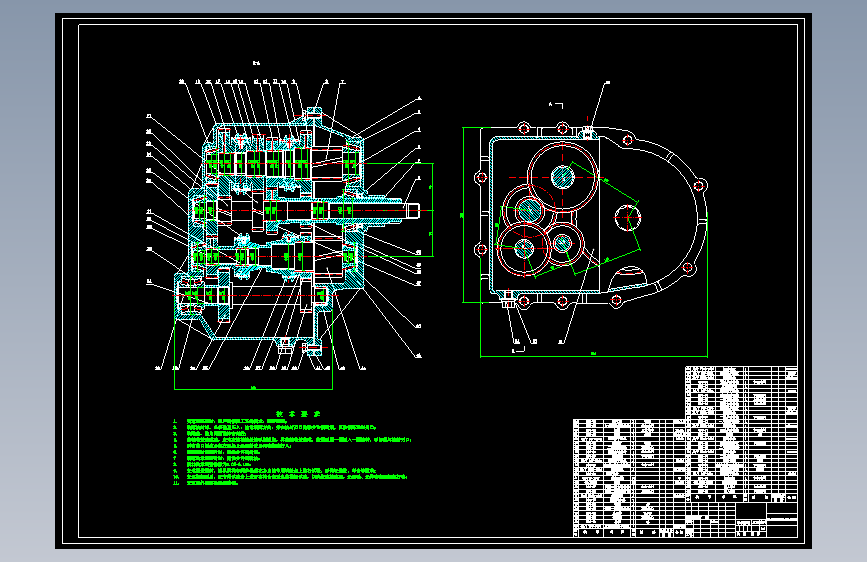This screenshot has height=562, width=867.
Task: Select the blank title block cell in drawing corner
Action: point(751,511)
